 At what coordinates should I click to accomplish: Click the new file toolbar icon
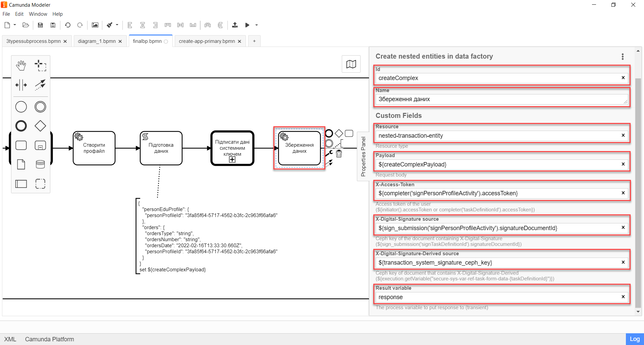pos(7,25)
